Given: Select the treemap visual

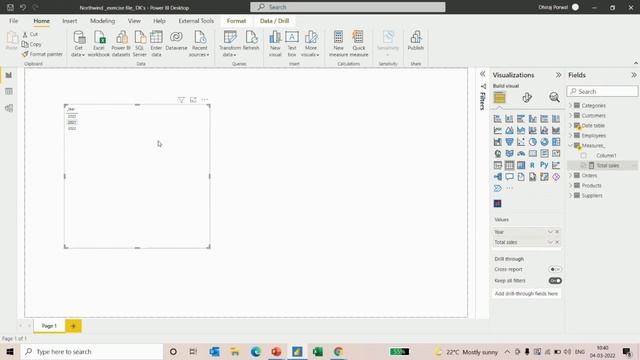Looking at the screenshot, I should pyautogui.click(x=556, y=142).
